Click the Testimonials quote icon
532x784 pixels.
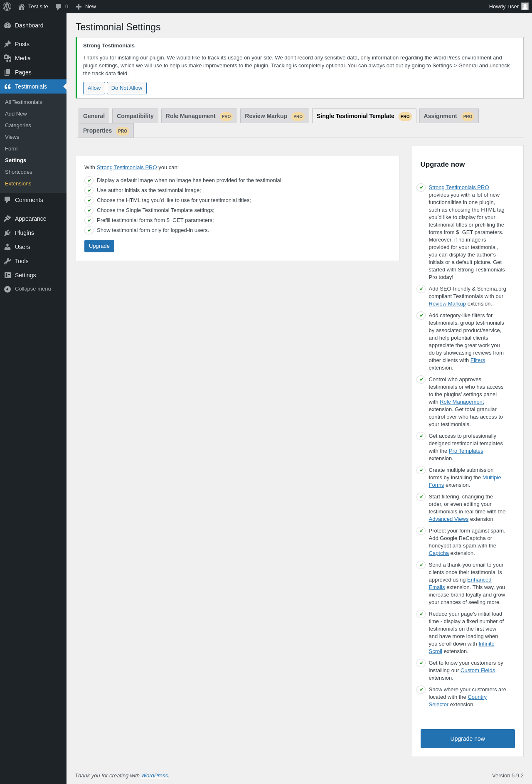[x=7, y=86]
